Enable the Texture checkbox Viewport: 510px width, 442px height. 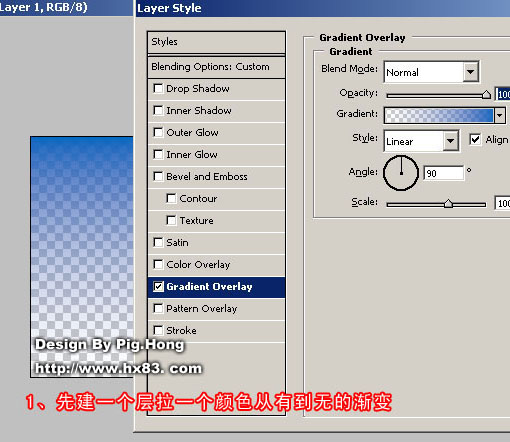[171, 220]
